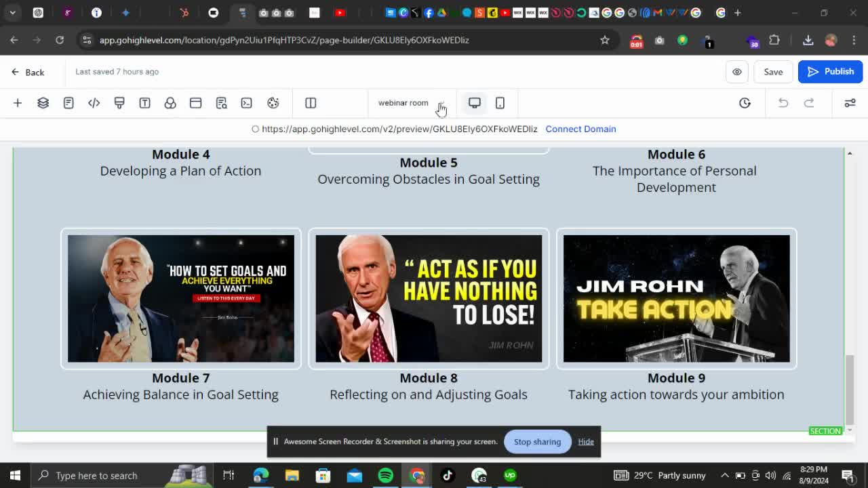This screenshot has height=488, width=868.
Task: Select text Achieving Balance in Goal Setting
Action: (x=180, y=394)
